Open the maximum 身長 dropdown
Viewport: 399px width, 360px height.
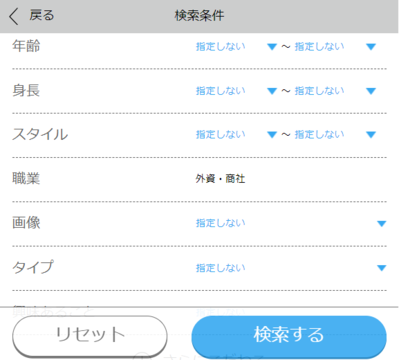coord(335,91)
